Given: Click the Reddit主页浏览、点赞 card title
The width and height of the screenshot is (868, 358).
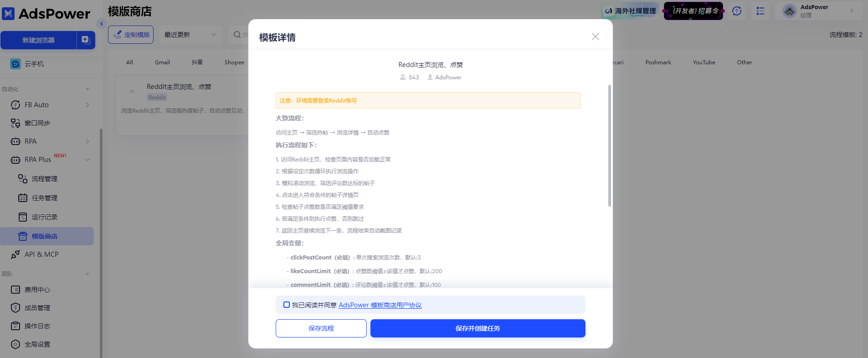Looking at the screenshot, I should click(x=179, y=87).
